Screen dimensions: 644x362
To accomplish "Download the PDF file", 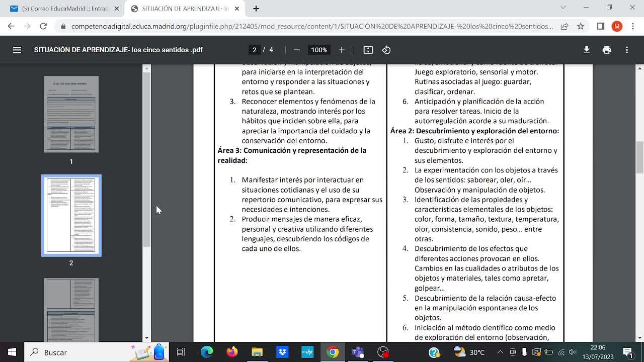I will tap(587, 50).
